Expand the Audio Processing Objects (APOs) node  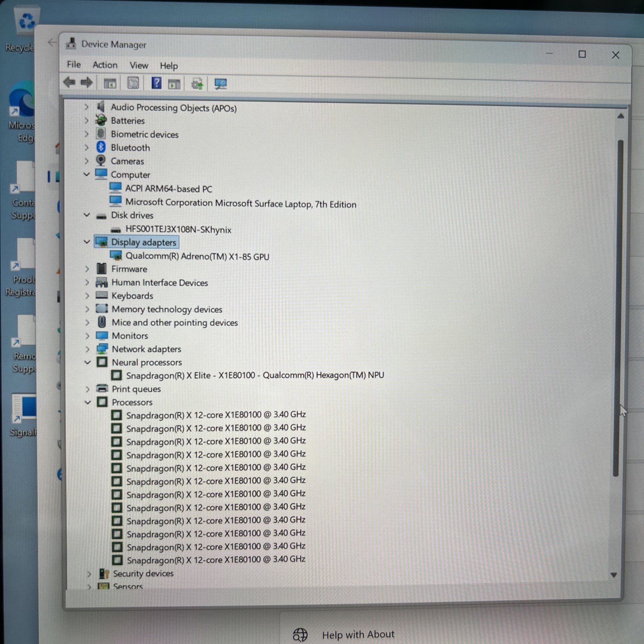tap(86, 107)
